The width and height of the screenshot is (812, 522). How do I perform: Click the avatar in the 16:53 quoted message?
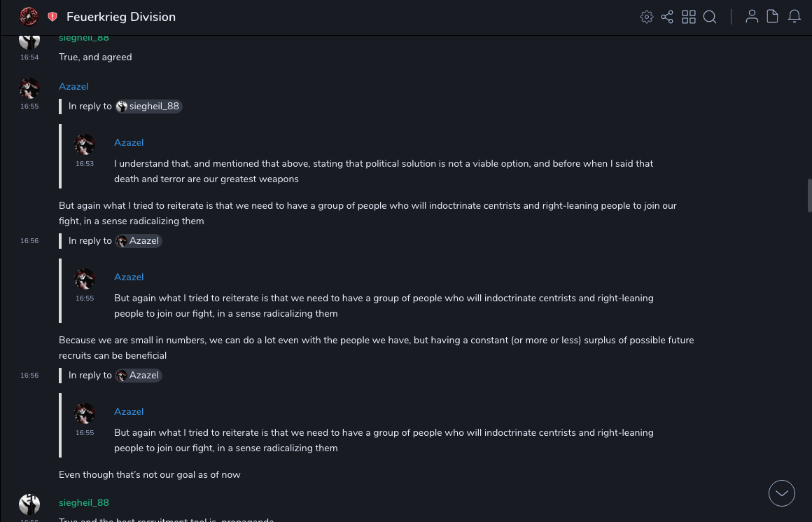pos(85,144)
